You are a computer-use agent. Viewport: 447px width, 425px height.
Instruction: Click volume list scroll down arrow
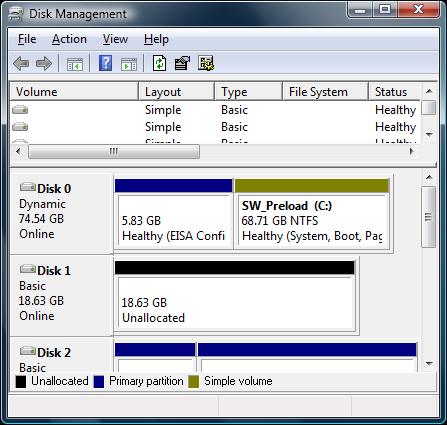pos(429,134)
